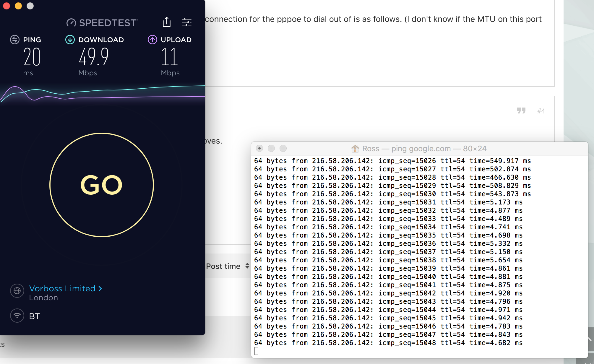
Task: Click the Post time up-down arrows
Action: (x=247, y=266)
